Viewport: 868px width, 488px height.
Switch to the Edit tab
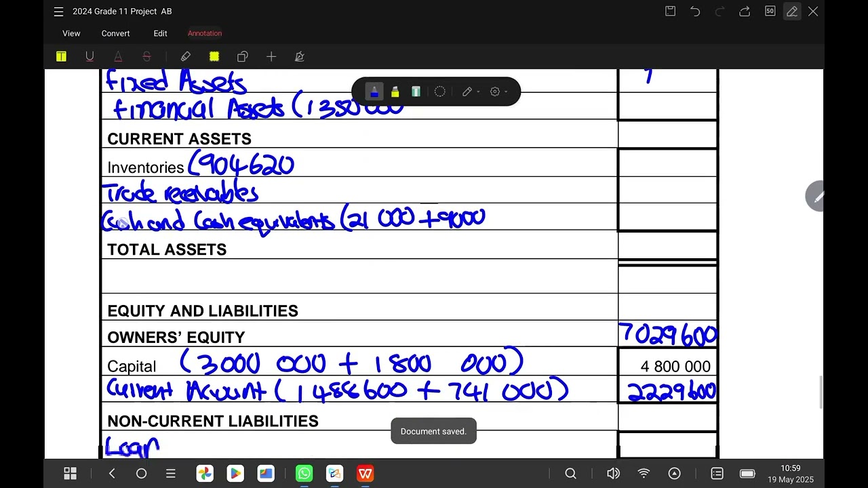(x=160, y=33)
